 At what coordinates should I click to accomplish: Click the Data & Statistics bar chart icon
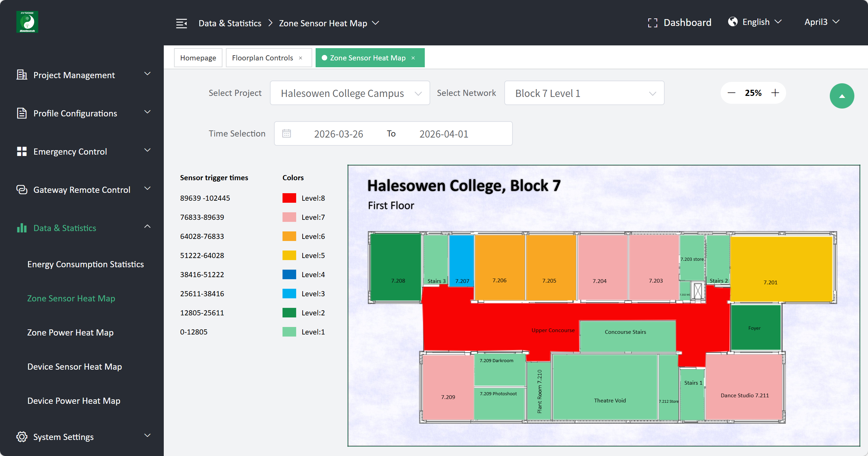click(x=22, y=228)
